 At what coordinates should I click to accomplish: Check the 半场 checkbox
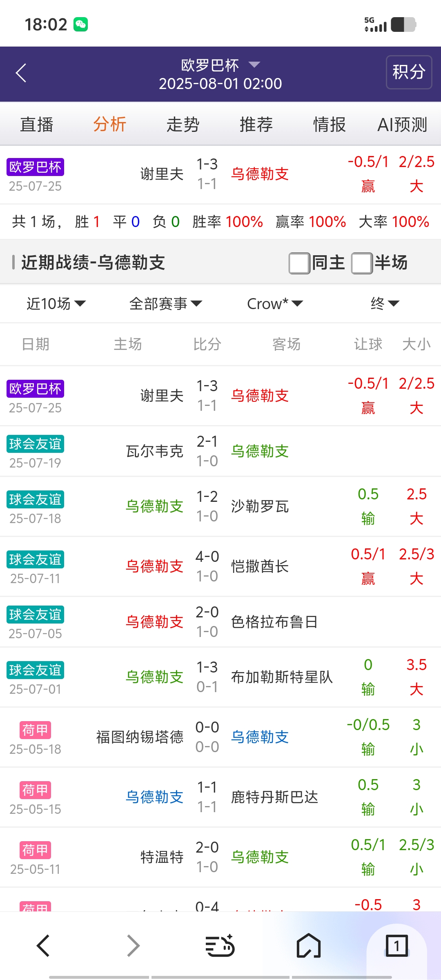coord(362,263)
